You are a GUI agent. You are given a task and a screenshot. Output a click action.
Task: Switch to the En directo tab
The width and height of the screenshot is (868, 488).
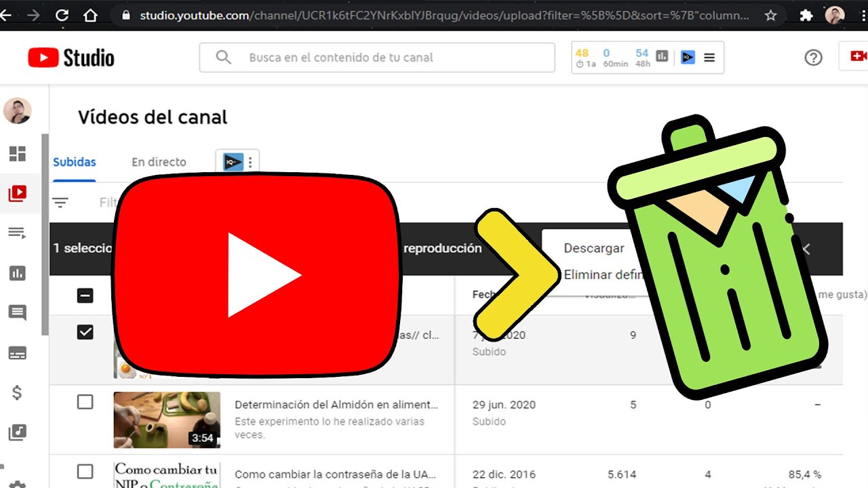coord(159,162)
